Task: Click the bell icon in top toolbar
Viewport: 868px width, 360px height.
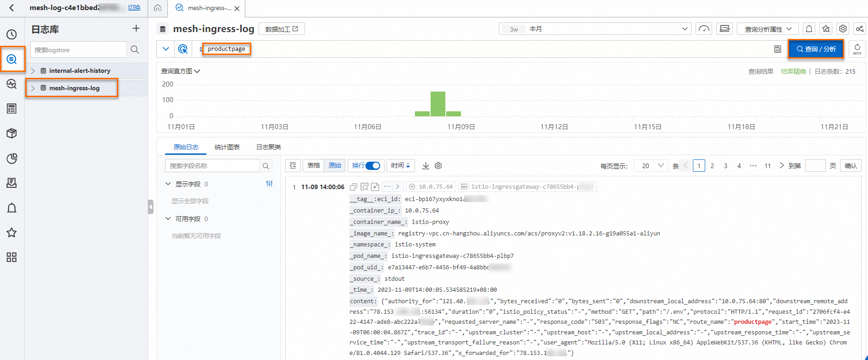Action: coord(809,29)
